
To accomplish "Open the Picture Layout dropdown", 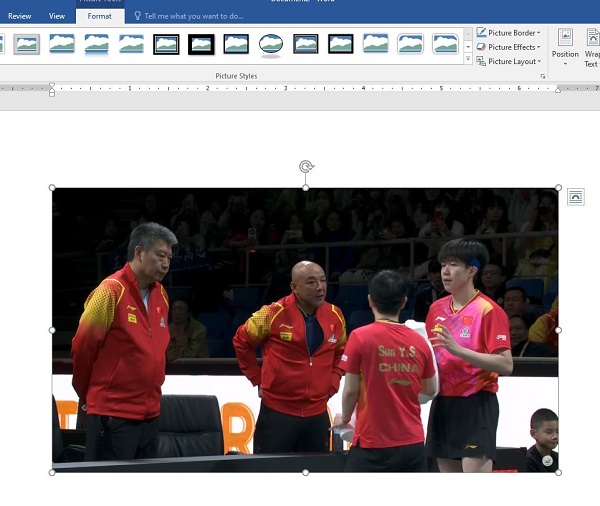I will pos(509,61).
